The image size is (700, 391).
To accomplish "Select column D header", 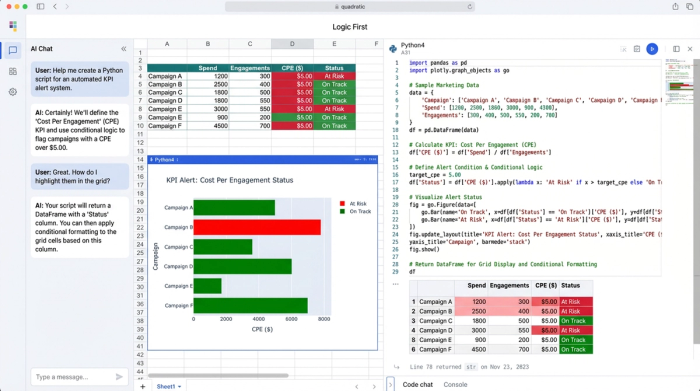I will tap(292, 44).
